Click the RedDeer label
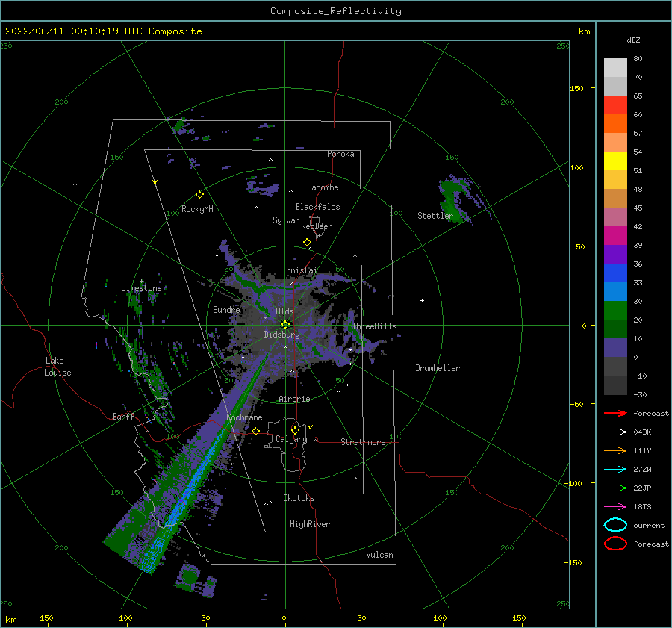672x628 pixels. [317, 226]
